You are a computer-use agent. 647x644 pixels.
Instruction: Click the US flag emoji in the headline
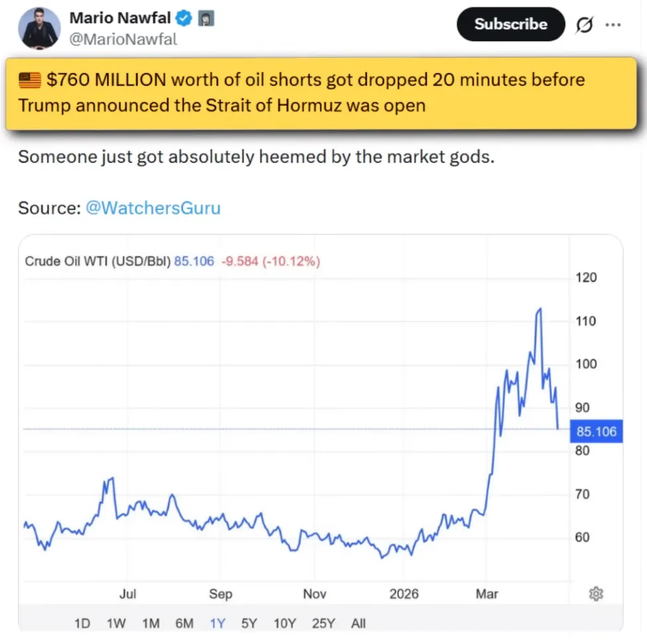coord(31,81)
